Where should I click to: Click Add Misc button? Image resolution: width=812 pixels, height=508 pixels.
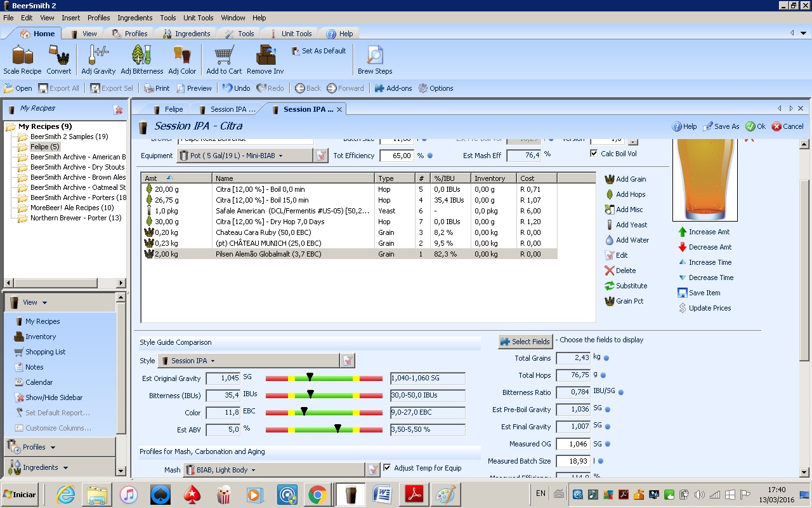click(624, 210)
